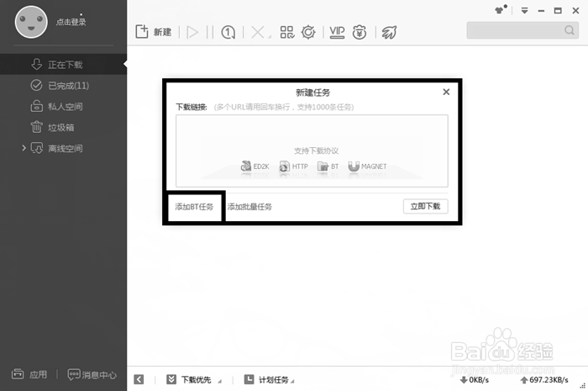The height and width of the screenshot is (391, 588).
Task: Click the BT protocol folder icon
Action: (x=323, y=166)
